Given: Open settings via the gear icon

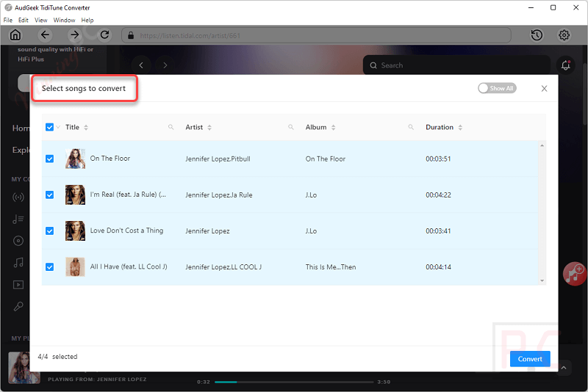Looking at the screenshot, I should click(x=564, y=35).
